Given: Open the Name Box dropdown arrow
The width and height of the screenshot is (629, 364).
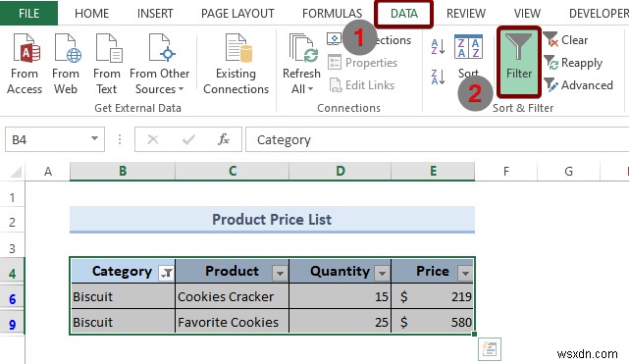Looking at the screenshot, I should (94, 138).
